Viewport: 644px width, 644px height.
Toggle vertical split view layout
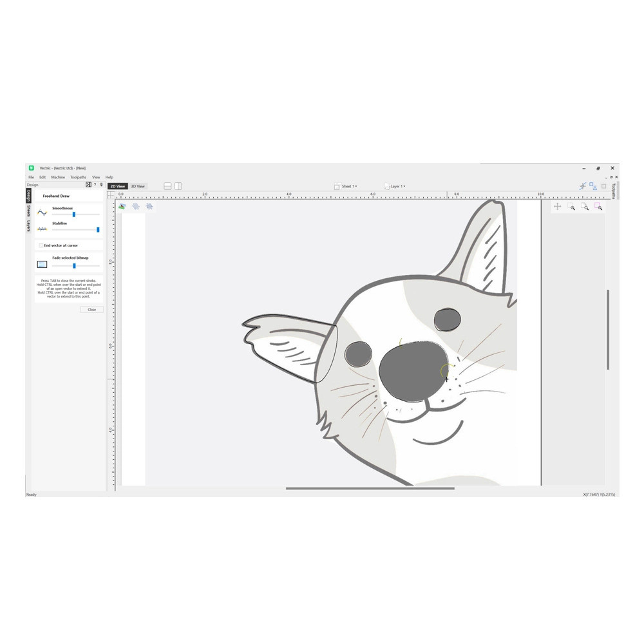pos(177,186)
